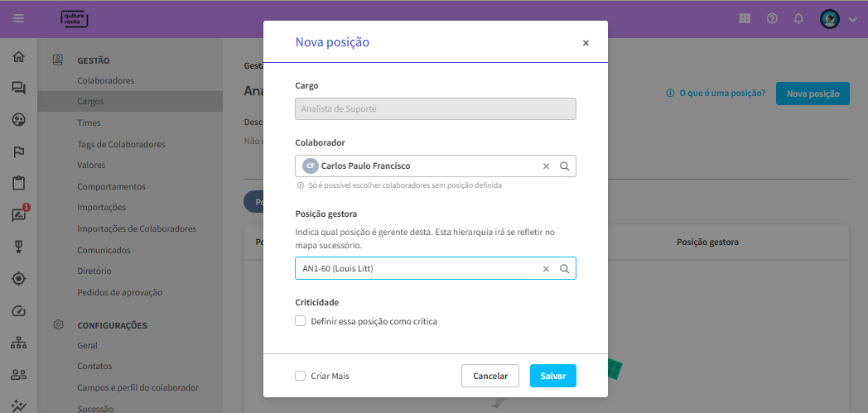
Task: Open the org chart sidebar icon
Action: pos(19,343)
